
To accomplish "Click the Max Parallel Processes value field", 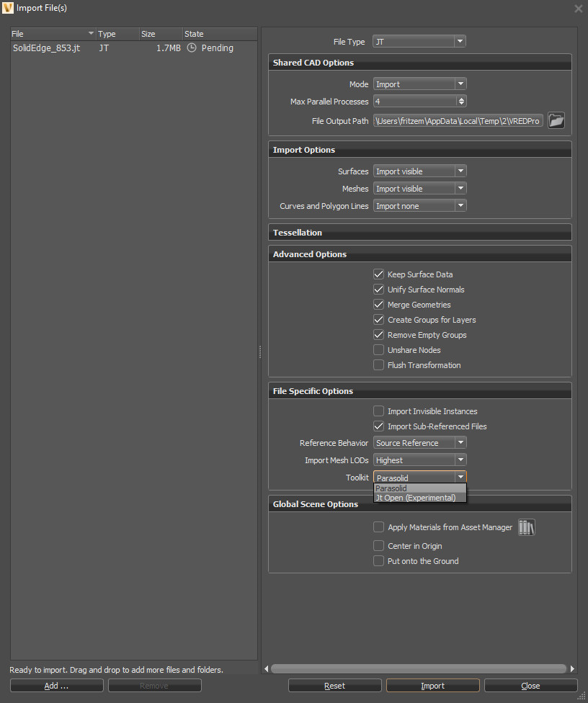I will coord(415,102).
